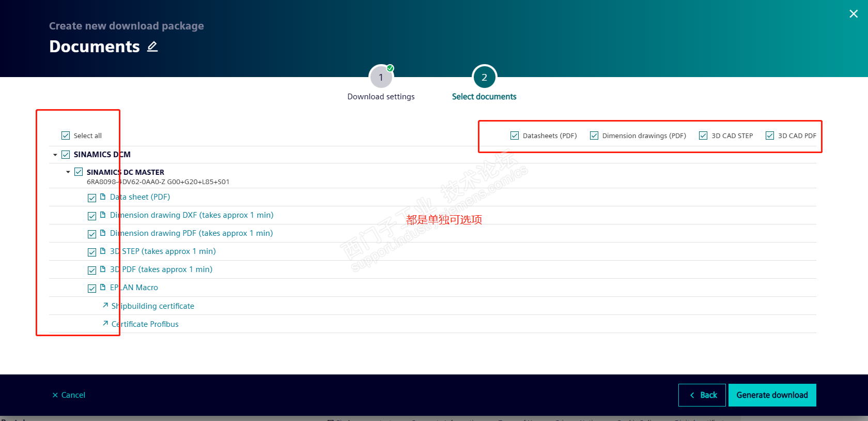Viewport: 868px width, 421px height.
Task: Click the Cancel button
Action: point(69,395)
